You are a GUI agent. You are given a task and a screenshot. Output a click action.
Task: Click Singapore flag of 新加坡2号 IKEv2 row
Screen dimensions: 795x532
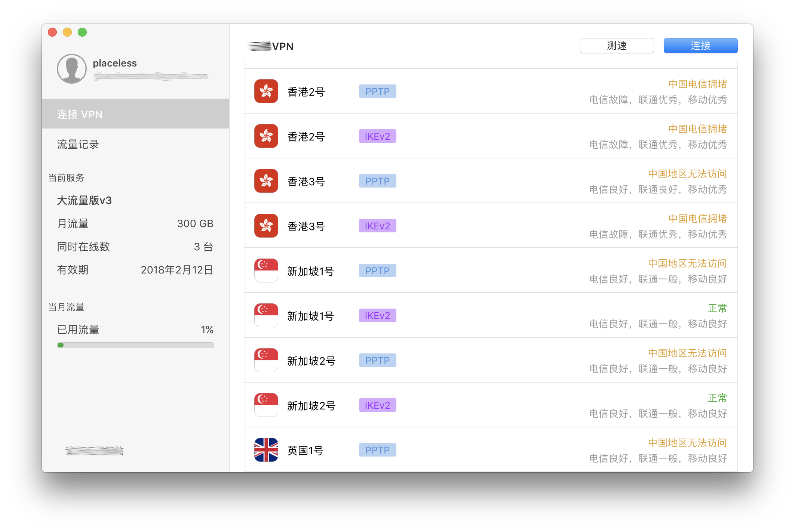tap(266, 405)
